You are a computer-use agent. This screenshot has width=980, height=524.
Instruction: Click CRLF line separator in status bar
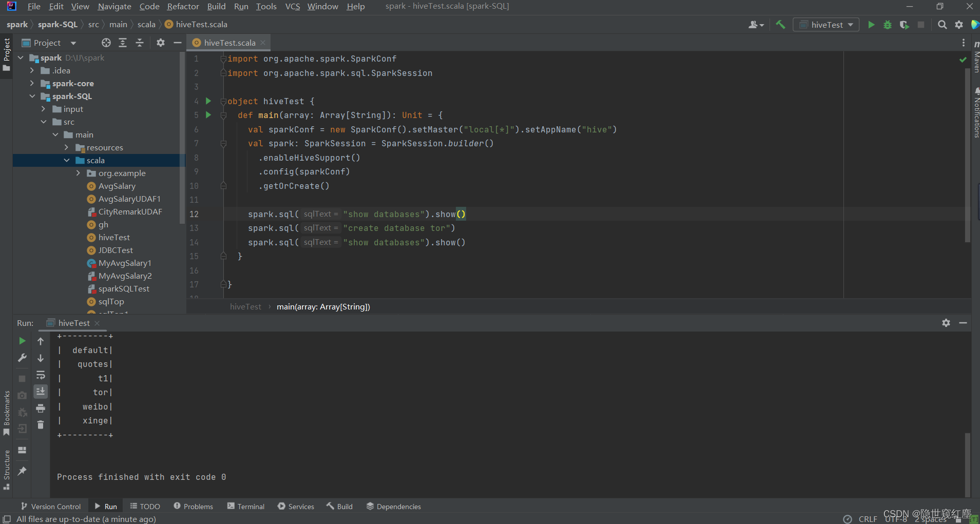pyautogui.click(x=868, y=519)
